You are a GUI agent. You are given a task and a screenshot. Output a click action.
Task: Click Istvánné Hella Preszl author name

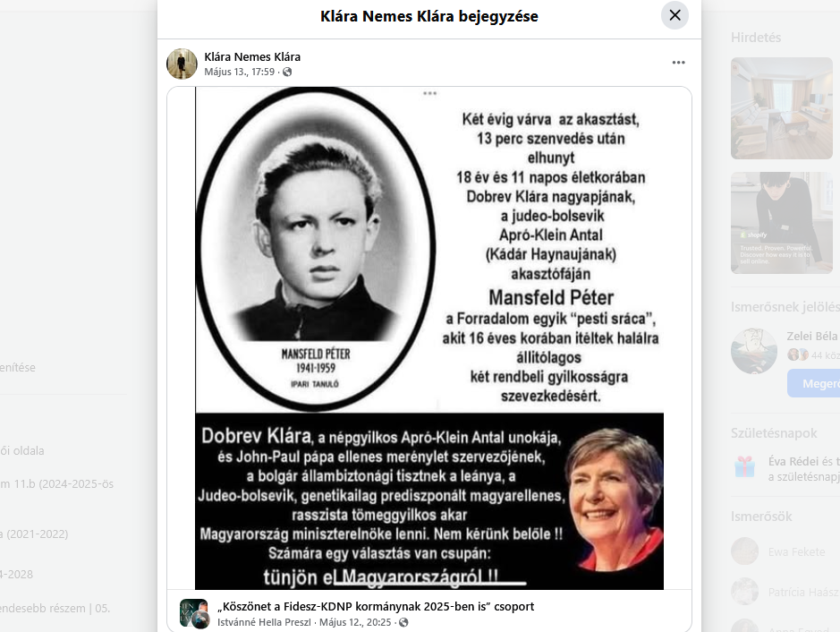click(264, 622)
